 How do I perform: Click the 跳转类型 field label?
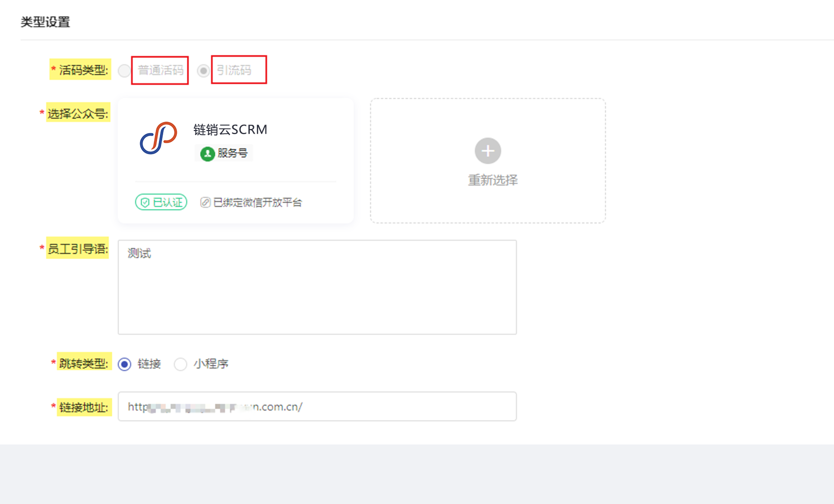tap(84, 363)
